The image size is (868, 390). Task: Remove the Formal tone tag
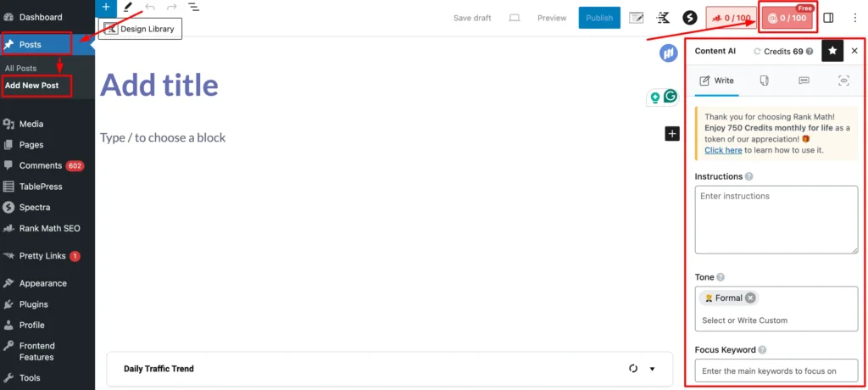click(750, 298)
